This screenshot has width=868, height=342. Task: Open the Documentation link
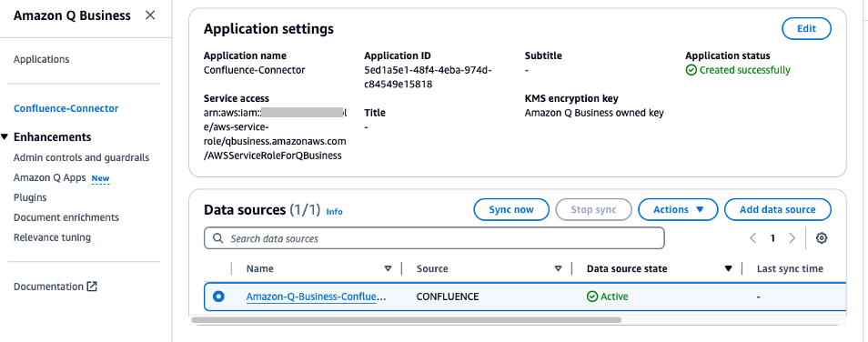(x=48, y=287)
